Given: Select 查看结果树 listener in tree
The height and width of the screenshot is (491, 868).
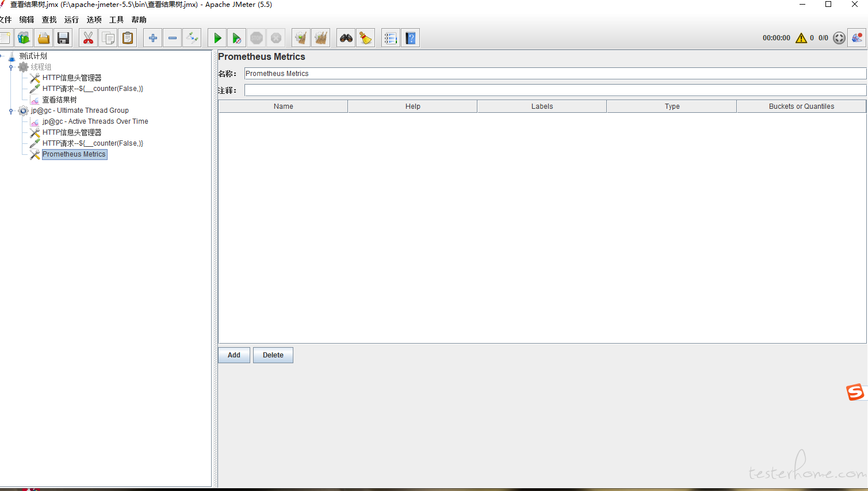Looking at the screenshot, I should point(59,100).
